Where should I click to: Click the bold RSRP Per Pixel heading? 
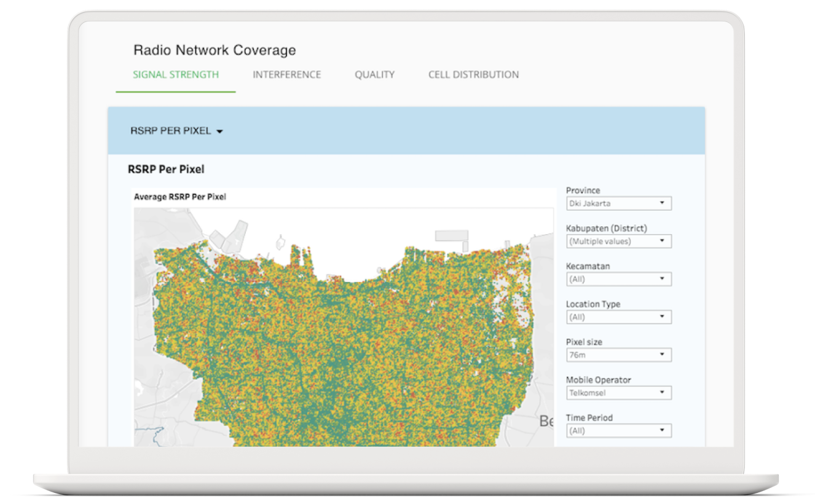click(x=166, y=169)
